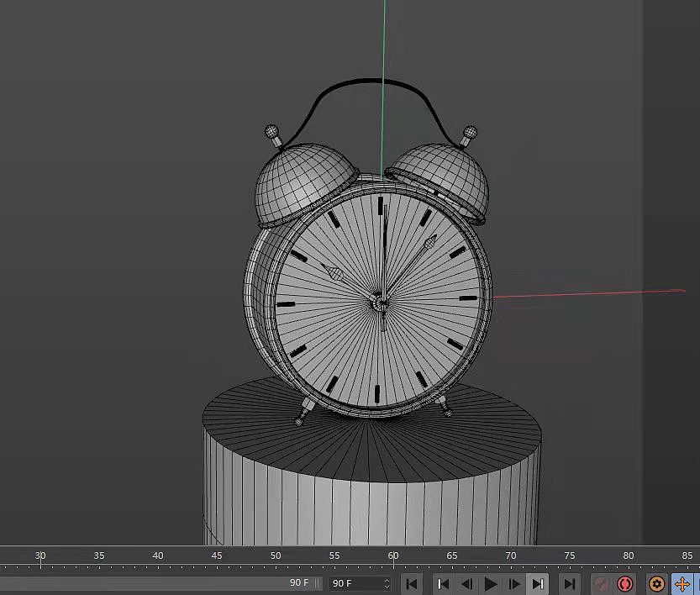Image resolution: width=700 pixels, height=595 pixels.
Task: Jump to the next keyframe
Action: click(x=539, y=584)
